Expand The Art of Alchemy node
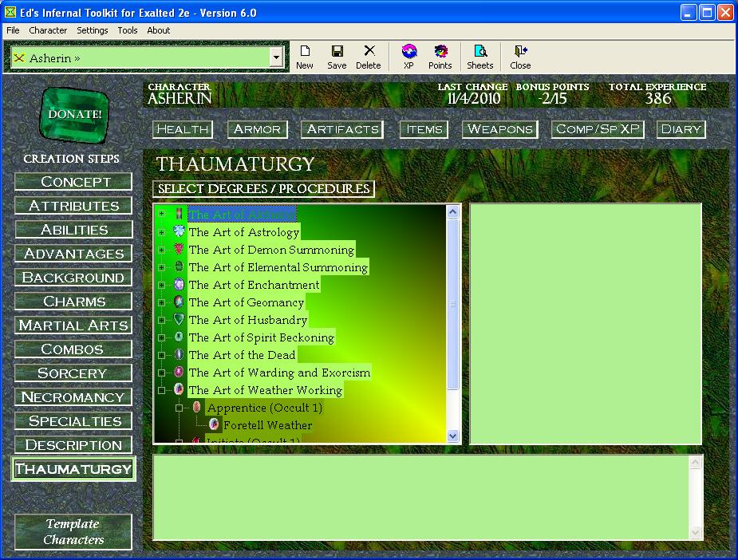 162,214
